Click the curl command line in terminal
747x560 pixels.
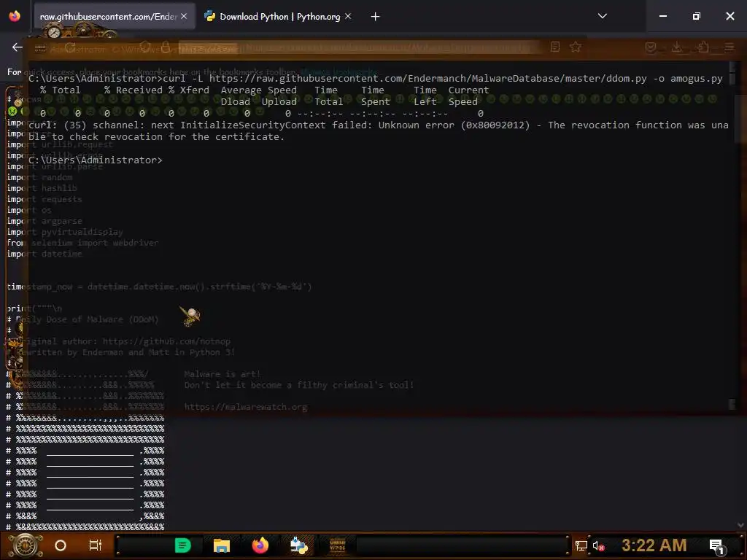tap(376, 79)
